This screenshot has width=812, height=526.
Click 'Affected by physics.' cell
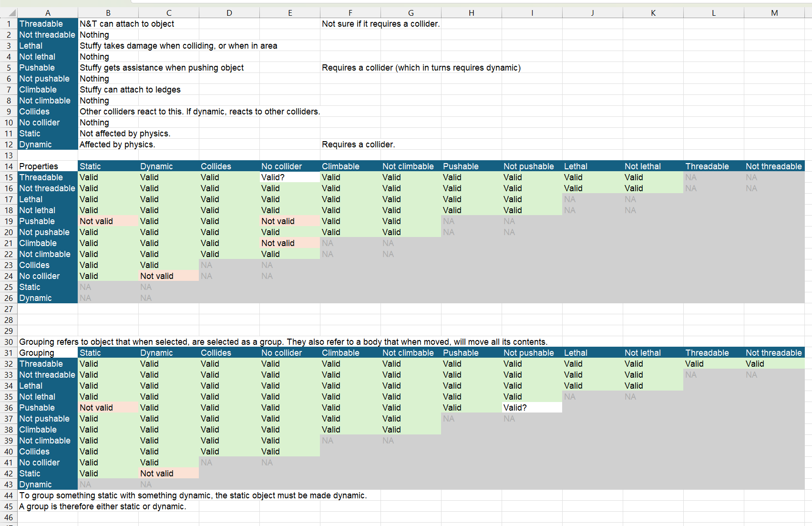tap(117, 144)
